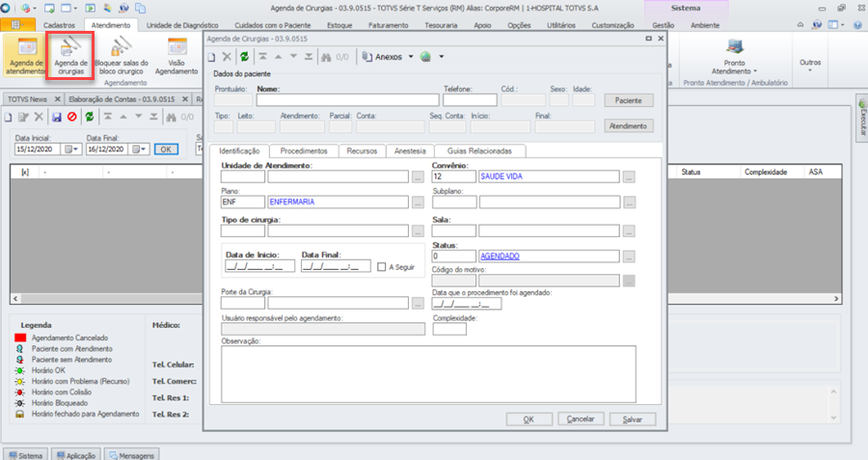This screenshot has height=460, width=868.
Task: Switch to the Procedimentos tab
Action: (304, 150)
